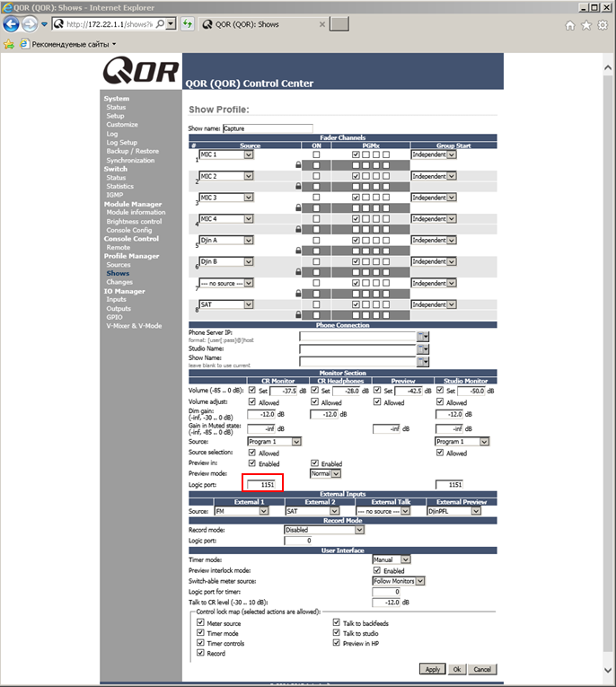Open Log Setup link in sidebar
616x687 pixels.
click(x=121, y=143)
